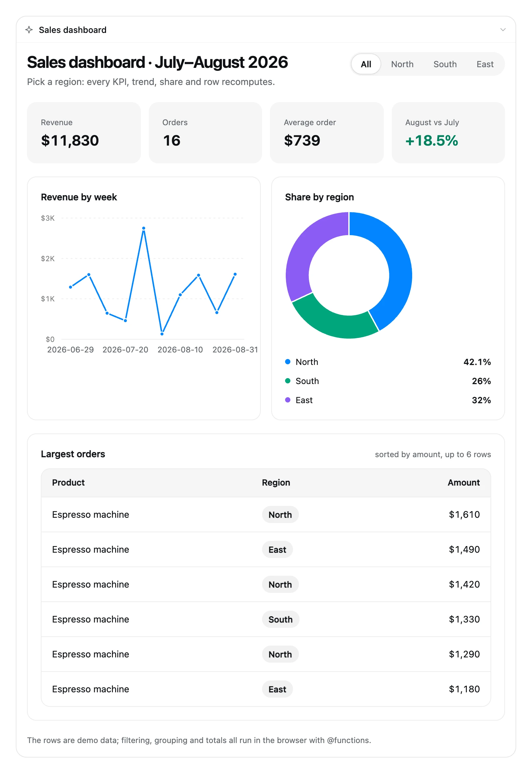
Task: Click the North badge in the $1,290 row
Action: coord(280,654)
